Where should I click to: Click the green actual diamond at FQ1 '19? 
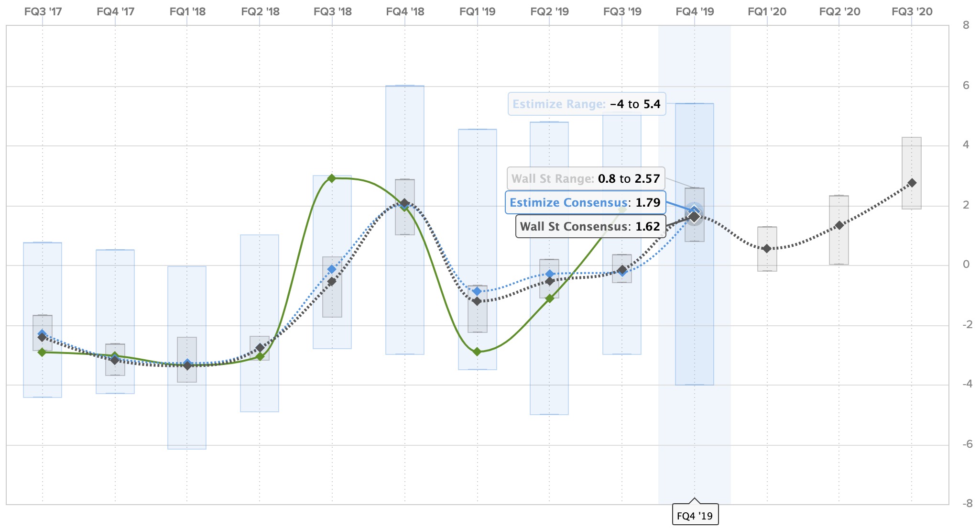(477, 352)
